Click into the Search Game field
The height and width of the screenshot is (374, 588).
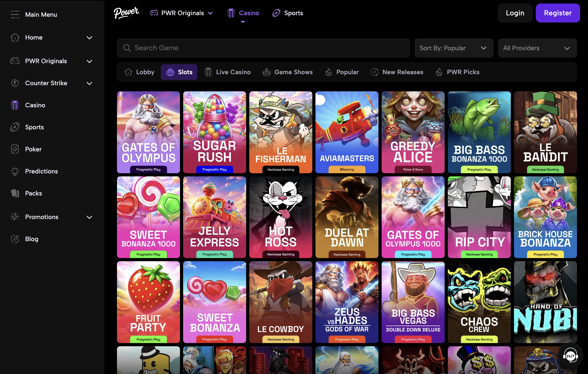(263, 48)
